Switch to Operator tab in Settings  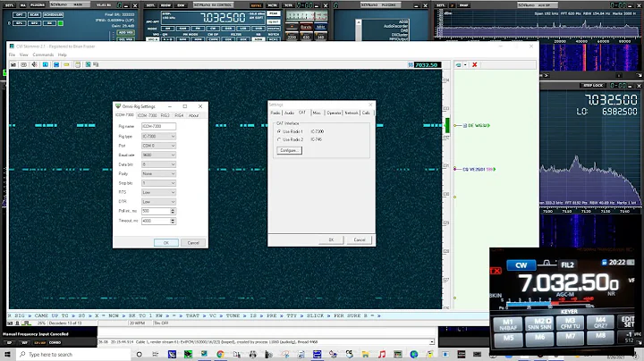(x=334, y=113)
